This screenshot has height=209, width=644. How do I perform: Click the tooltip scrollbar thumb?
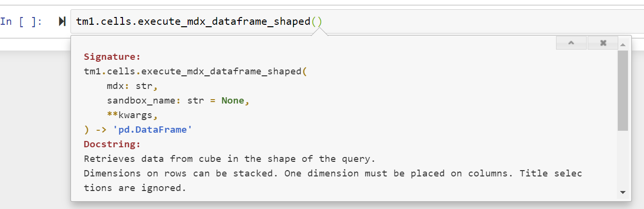[623, 90]
